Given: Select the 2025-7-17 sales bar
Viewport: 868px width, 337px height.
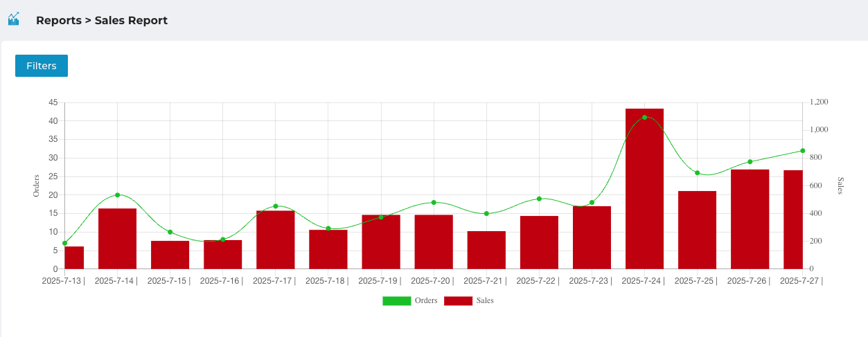Looking at the screenshot, I should (275, 239).
